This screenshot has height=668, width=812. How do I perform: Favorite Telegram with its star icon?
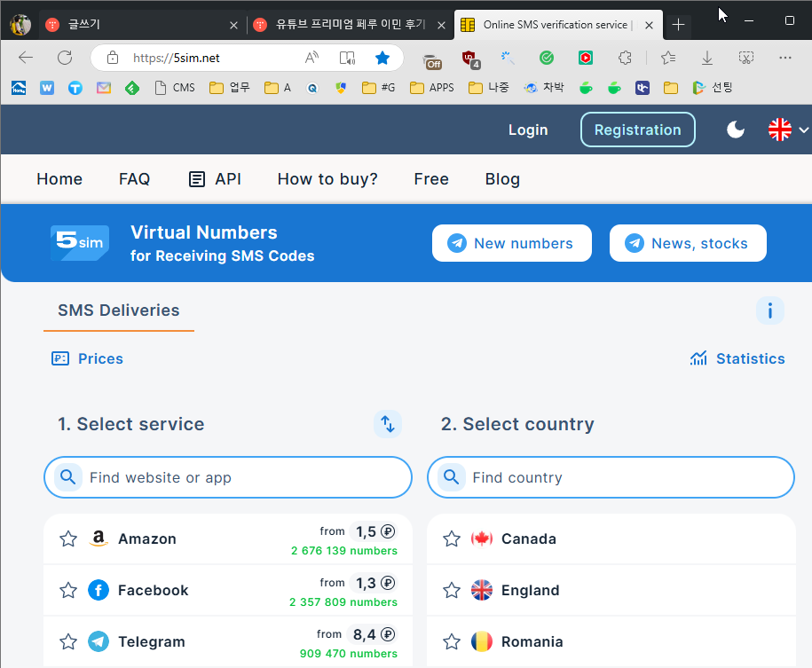click(x=68, y=641)
